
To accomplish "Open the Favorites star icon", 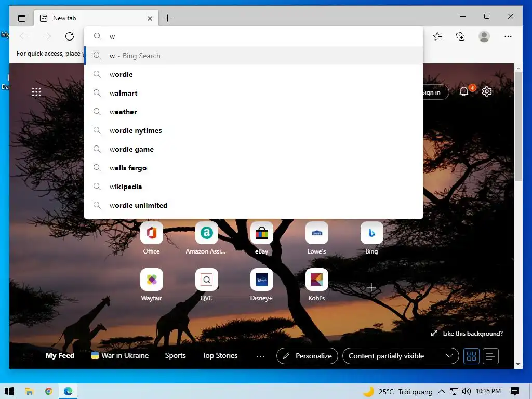I will click(437, 36).
